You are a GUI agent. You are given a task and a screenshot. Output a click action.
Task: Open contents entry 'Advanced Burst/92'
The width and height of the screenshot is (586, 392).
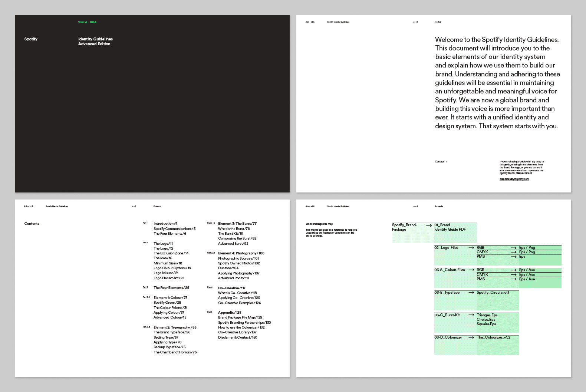click(233, 244)
